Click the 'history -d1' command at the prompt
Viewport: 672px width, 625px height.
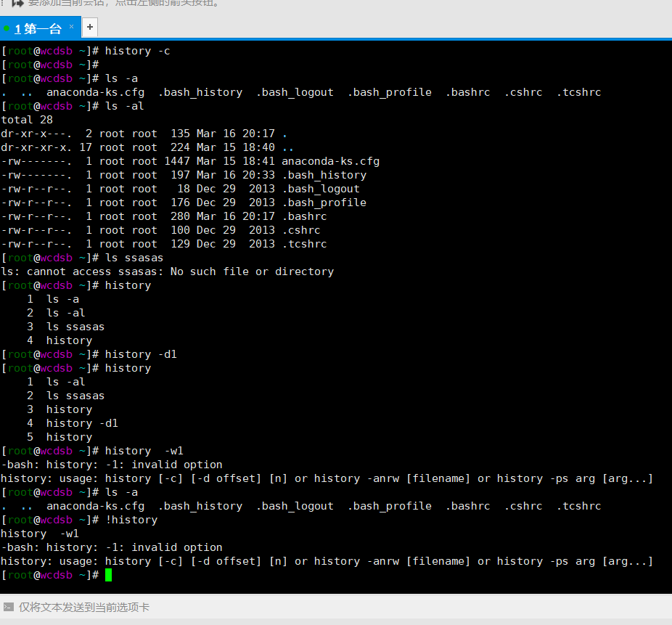(x=141, y=354)
